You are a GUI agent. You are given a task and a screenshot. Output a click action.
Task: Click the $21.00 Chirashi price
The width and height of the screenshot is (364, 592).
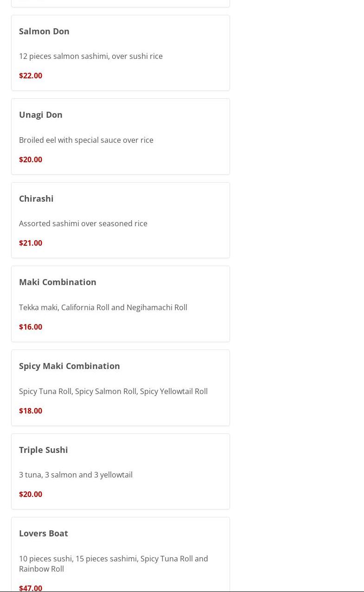coord(31,243)
